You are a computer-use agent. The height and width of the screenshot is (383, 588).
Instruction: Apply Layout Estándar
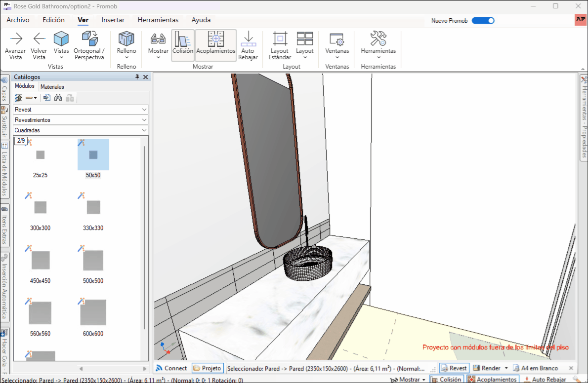coord(280,45)
